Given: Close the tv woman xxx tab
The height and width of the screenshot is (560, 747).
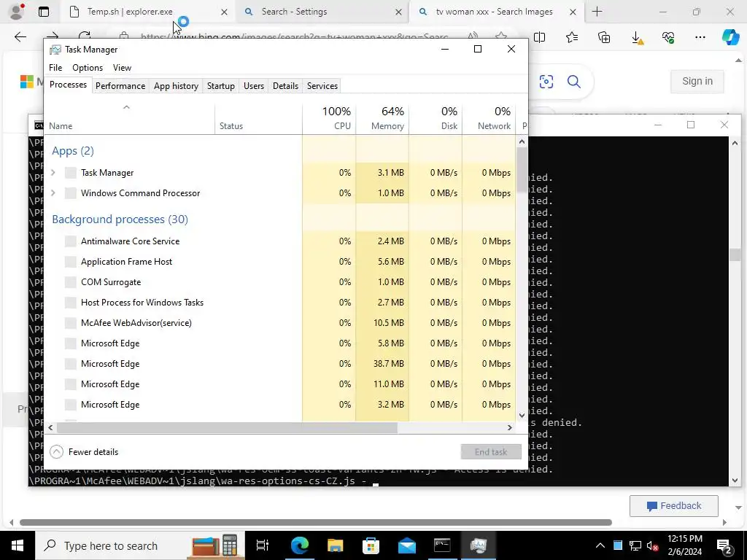Looking at the screenshot, I should (573, 12).
